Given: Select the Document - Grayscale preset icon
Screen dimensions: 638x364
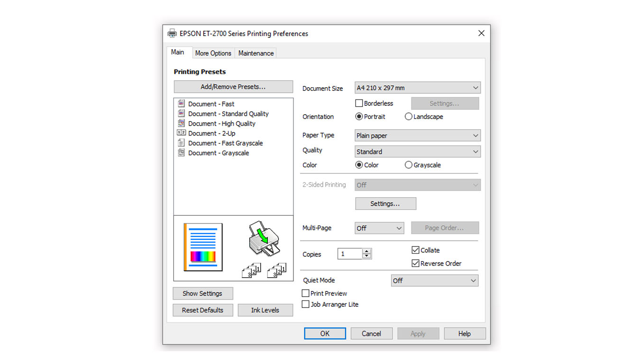Looking at the screenshot, I should click(x=181, y=153).
